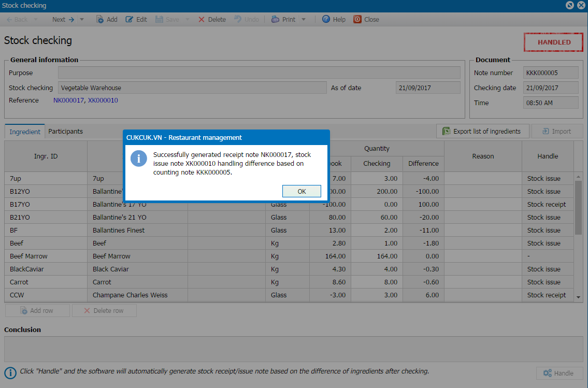Click the Time field 08:50 AM
This screenshot has width=588, height=388.
[551, 103]
